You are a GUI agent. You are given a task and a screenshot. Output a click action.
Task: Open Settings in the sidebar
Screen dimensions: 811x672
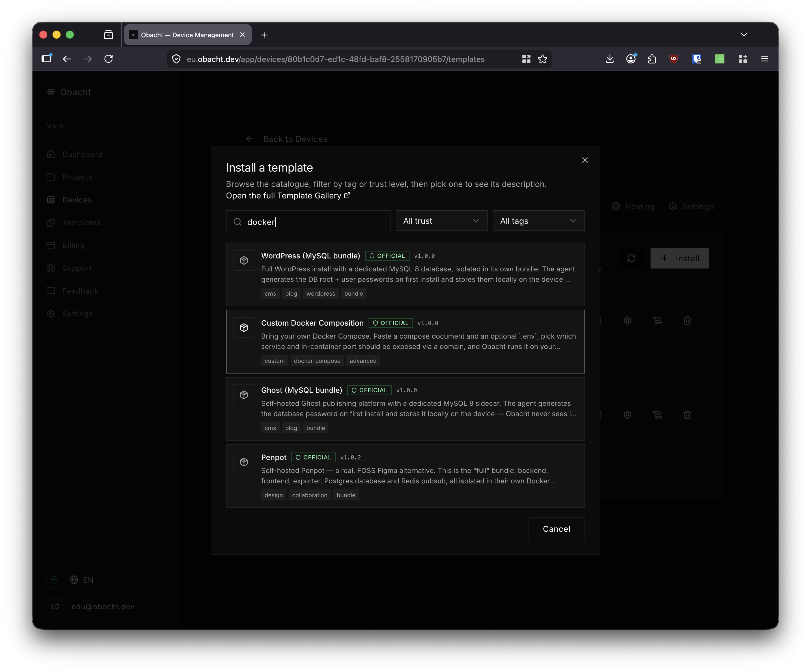(70, 314)
